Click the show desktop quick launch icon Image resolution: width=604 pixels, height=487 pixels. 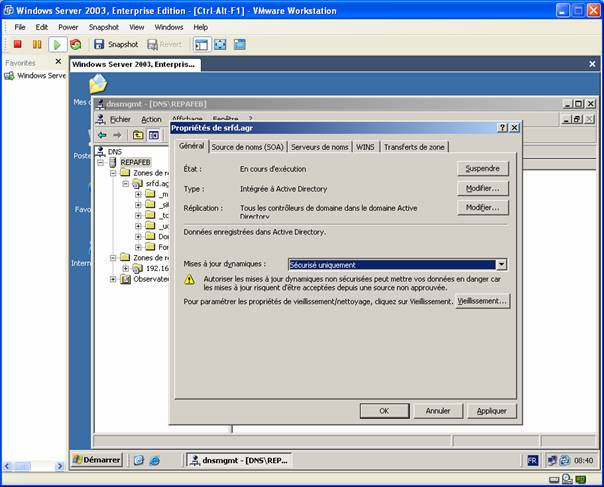click(x=139, y=460)
